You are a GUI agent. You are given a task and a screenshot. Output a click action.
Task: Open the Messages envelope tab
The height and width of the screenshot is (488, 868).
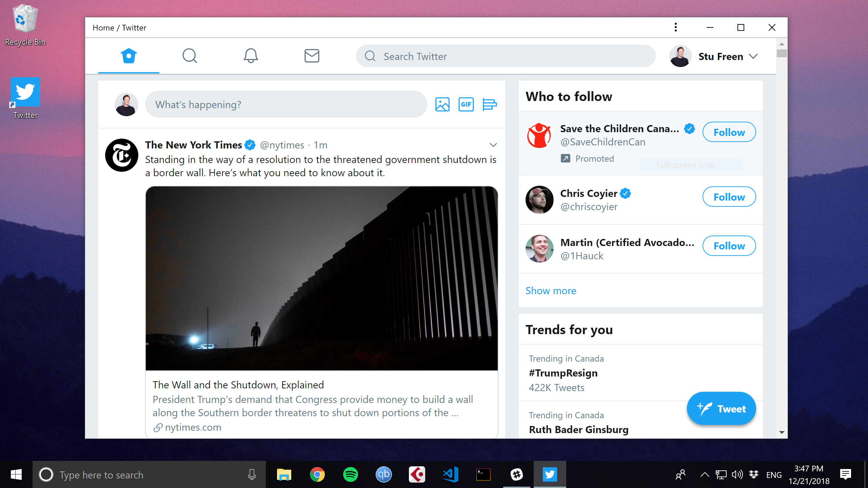[312, 56]
